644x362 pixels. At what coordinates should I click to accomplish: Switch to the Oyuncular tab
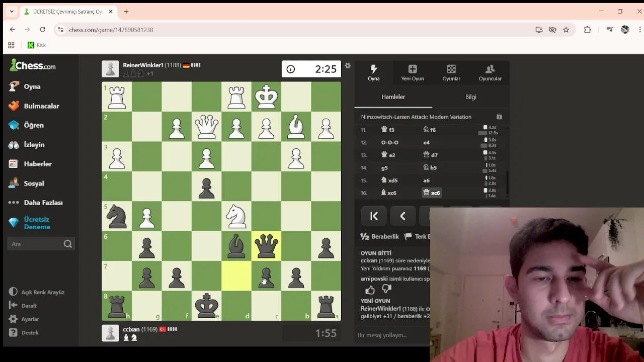click(x=490, y=73)
